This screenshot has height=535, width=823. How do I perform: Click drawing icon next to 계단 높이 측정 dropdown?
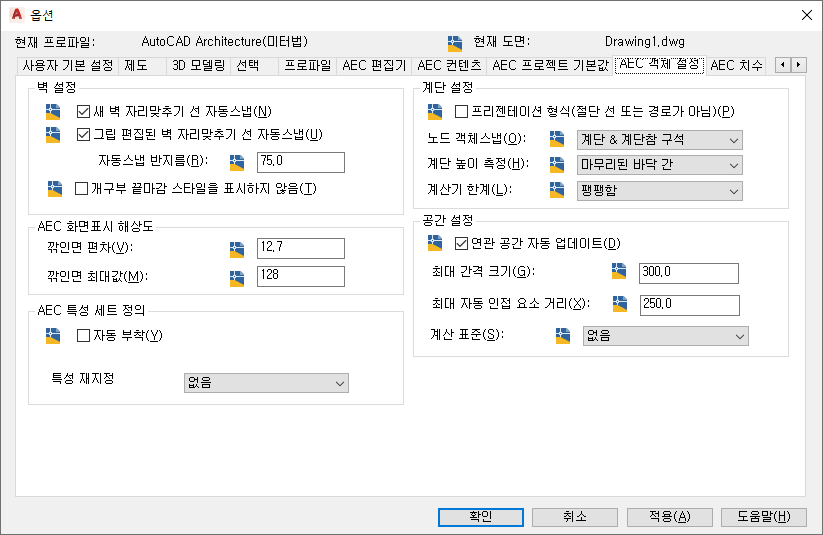point(557,164)
